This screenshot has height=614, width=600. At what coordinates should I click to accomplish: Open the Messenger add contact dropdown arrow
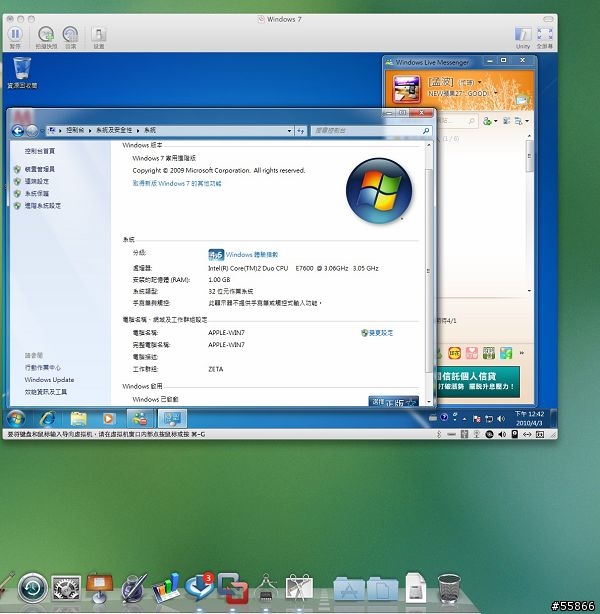[495, 121]
